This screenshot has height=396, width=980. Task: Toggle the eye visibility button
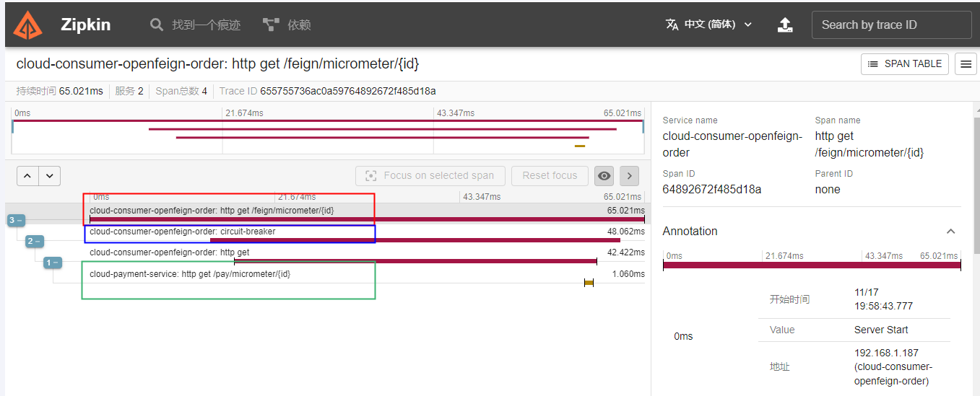pyautogui.click(x=604, y=175)
